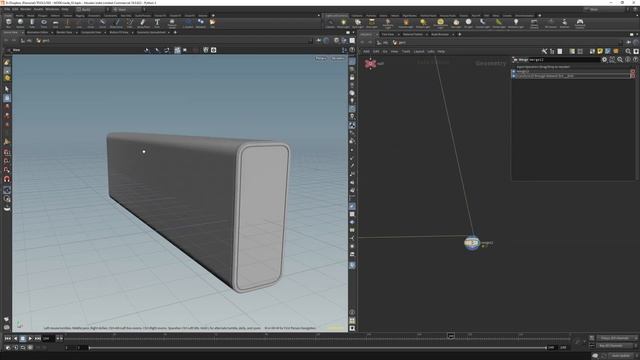Click the arrow select tool in left toolbar
Screen dimensions: 640x360
point(7,89)
